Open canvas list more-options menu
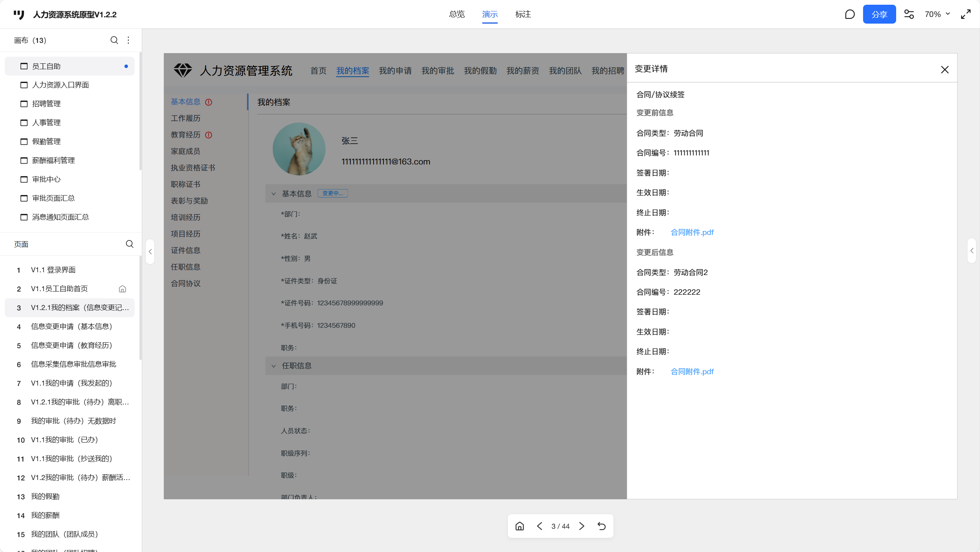980x552 pixels. pyautogui.click(x=128, y=40)
